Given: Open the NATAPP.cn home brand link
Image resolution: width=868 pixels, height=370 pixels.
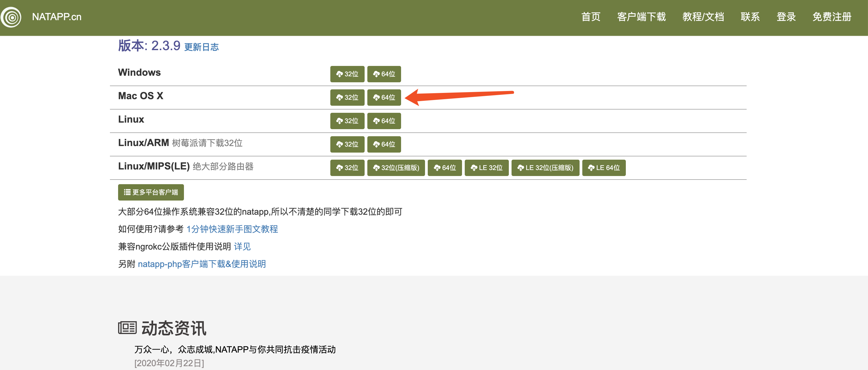Looking at the screenshot, I should 57,17.
